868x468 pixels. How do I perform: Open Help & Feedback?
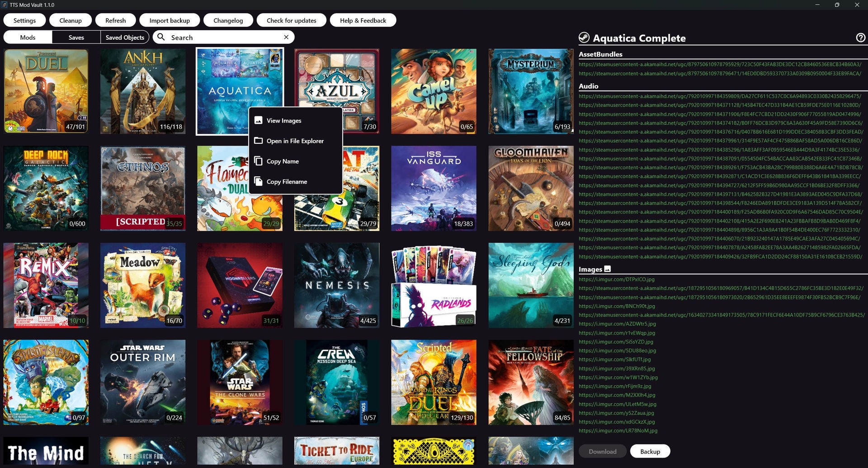(363, 20)
